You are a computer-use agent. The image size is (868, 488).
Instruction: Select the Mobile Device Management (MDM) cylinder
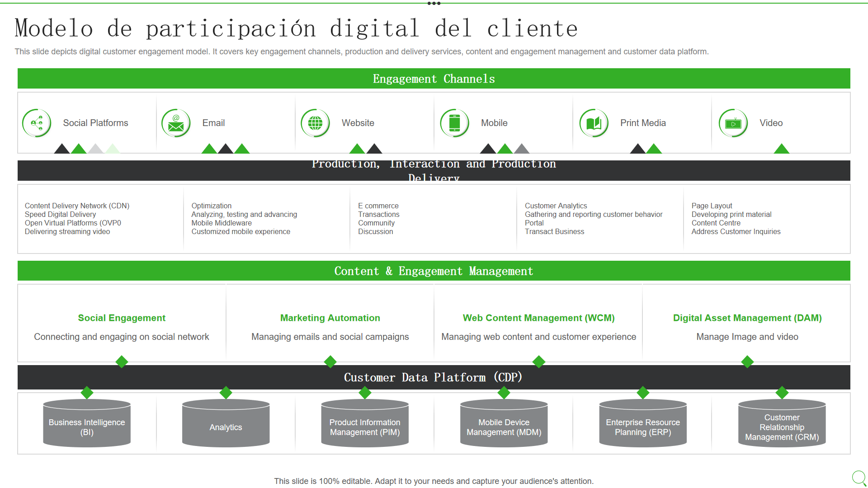coord(504,423)
